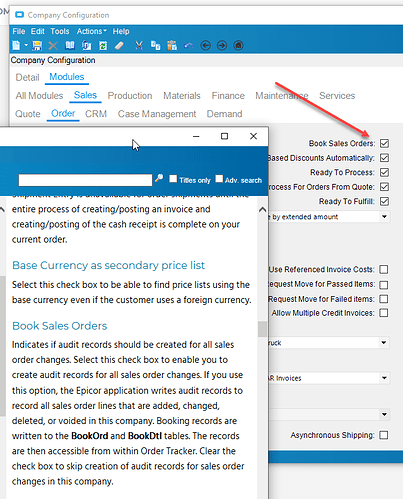Click the Undo arrow icon

pyautogui.click(x=188, y=46)
